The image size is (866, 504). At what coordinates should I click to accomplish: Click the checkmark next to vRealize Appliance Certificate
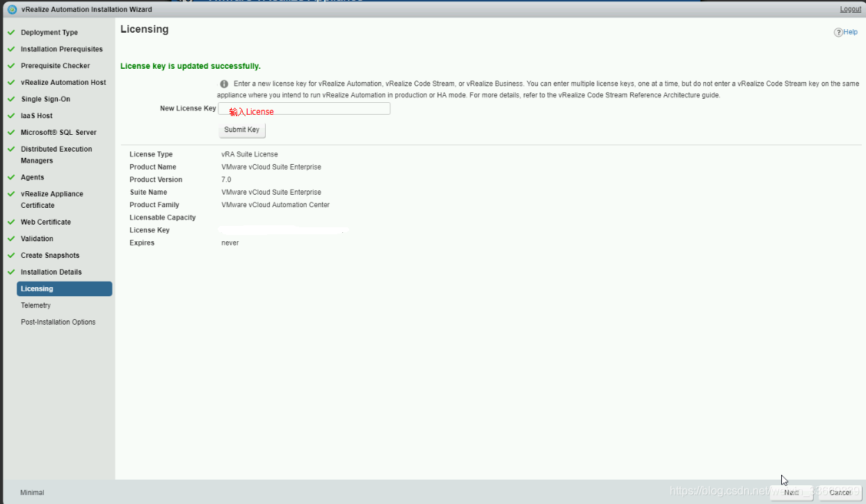point(11,194)
